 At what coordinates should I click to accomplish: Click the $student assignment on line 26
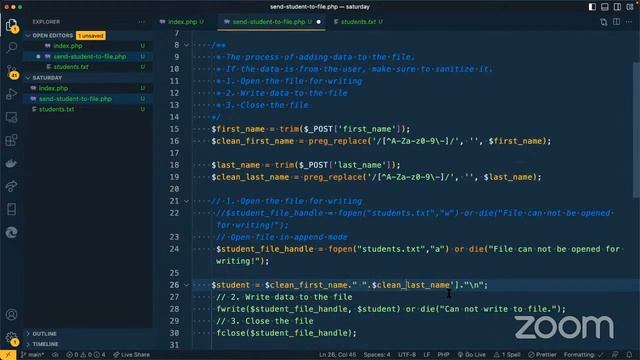tap(349, 285)
